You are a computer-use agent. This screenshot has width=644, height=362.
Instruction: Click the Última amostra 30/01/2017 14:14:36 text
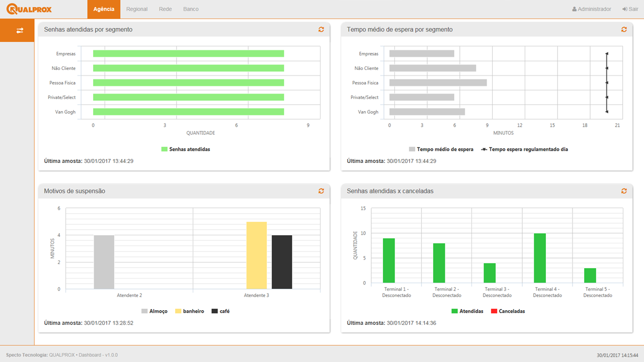391,323
